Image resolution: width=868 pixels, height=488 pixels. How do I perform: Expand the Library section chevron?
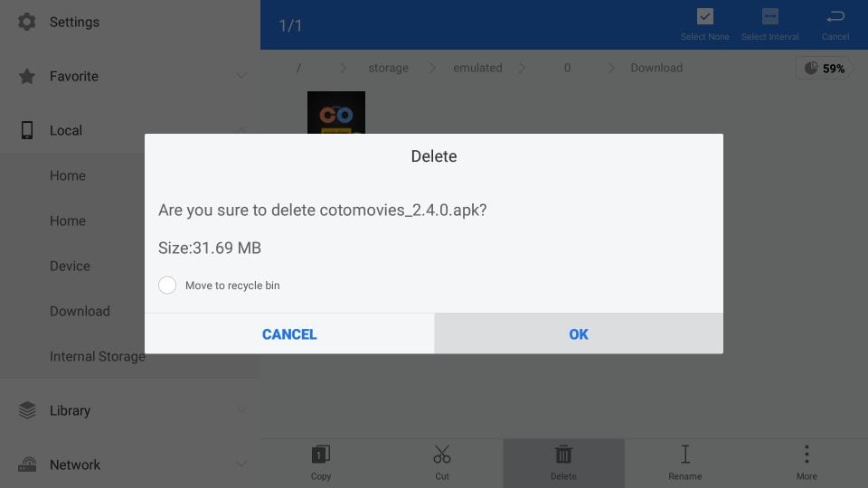point(241,410)
